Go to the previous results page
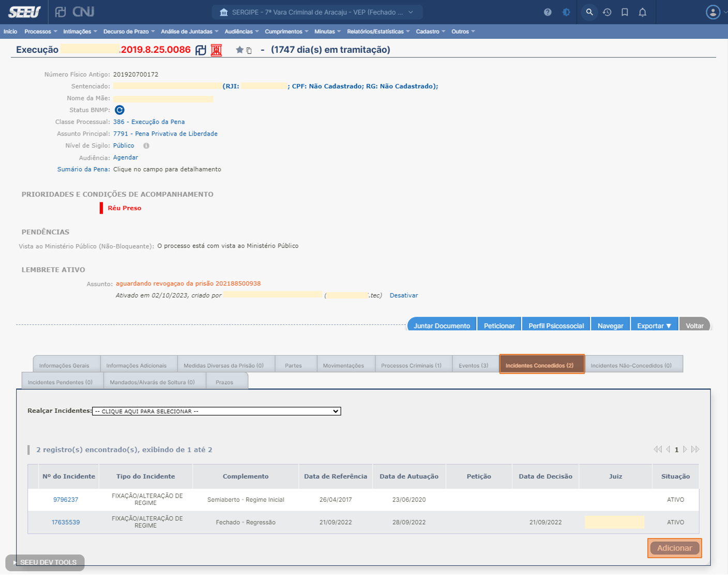 pyautogui.click(x=668, y=449)
